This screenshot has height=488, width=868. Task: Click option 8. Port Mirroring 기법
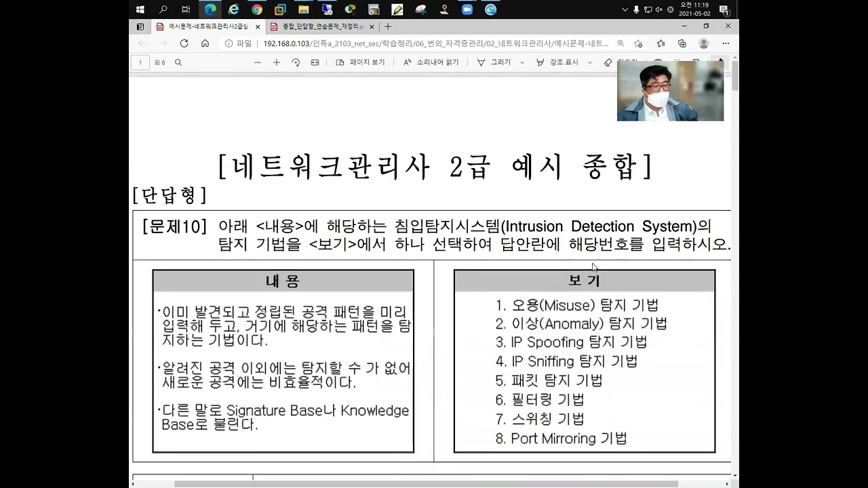561,438
